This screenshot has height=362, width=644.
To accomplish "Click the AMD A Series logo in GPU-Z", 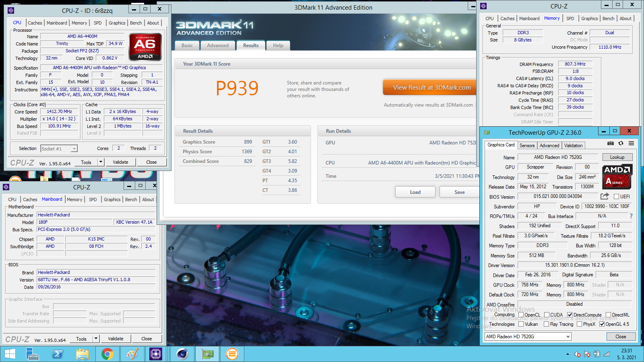I will [x=617, y=177].
